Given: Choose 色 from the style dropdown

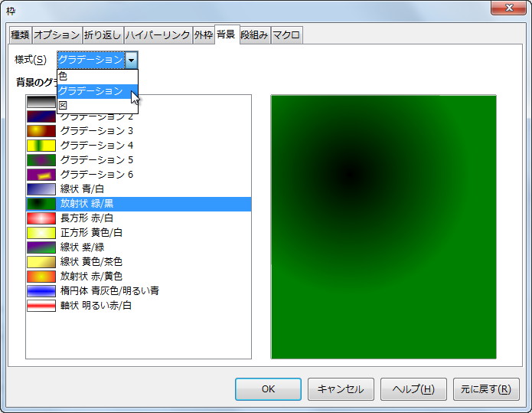Looking at the screenshot, I should pyautogui.click(x=97, y=77).
